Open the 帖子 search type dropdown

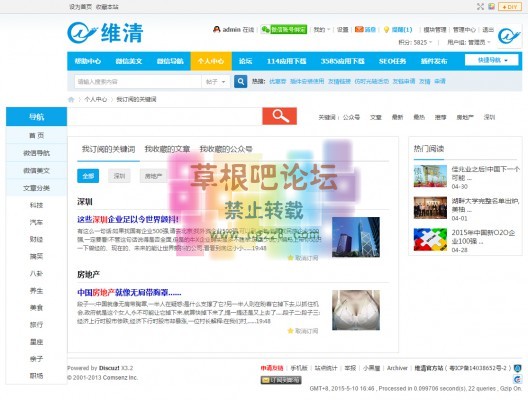pos(216,82)
